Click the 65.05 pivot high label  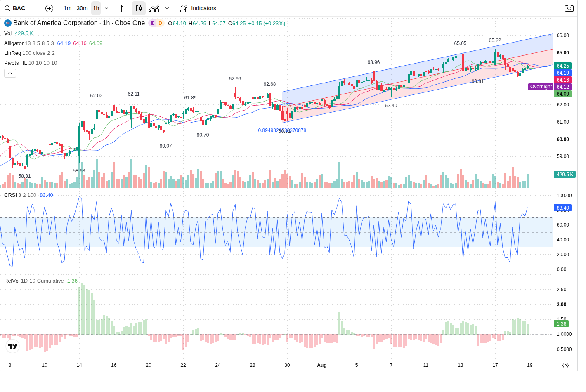(x=460, y=43)
